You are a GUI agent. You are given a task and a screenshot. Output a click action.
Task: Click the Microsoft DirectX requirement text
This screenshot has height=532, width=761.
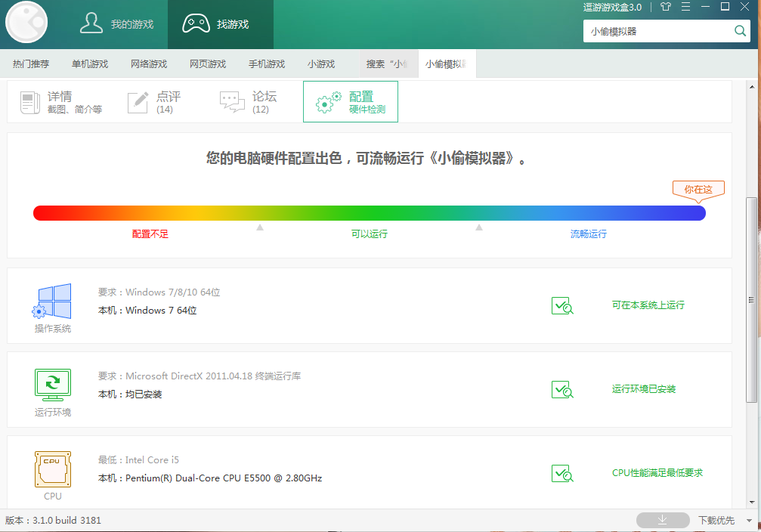[x=200, y=376]
